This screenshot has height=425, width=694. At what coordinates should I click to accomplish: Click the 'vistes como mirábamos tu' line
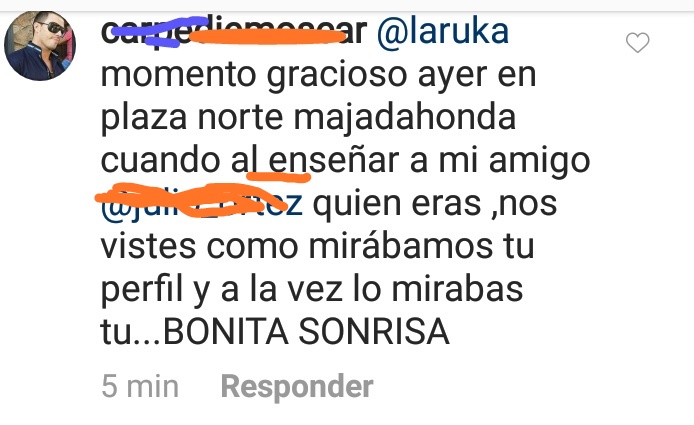click(318, 246)
